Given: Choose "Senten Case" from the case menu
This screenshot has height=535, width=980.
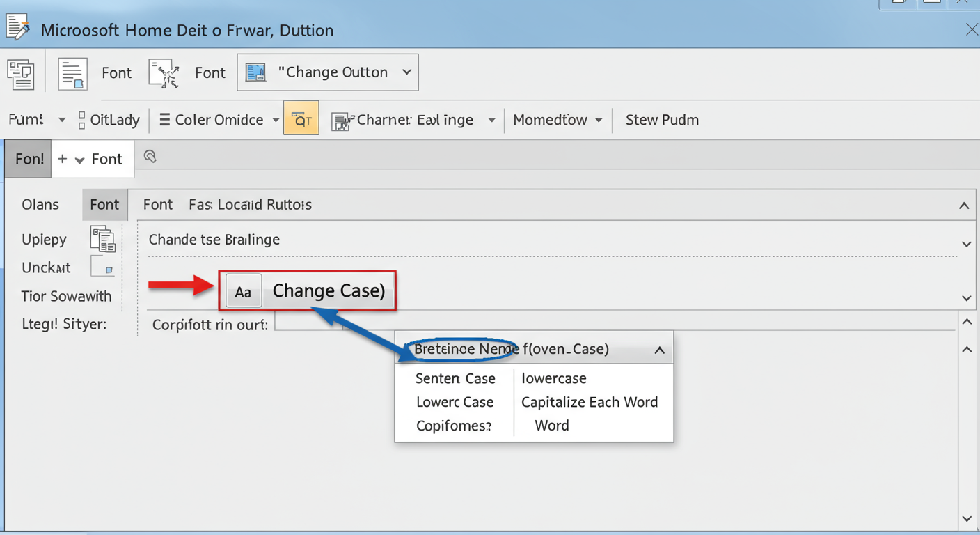Looking at the screenshot, I should tap(455, 378).
